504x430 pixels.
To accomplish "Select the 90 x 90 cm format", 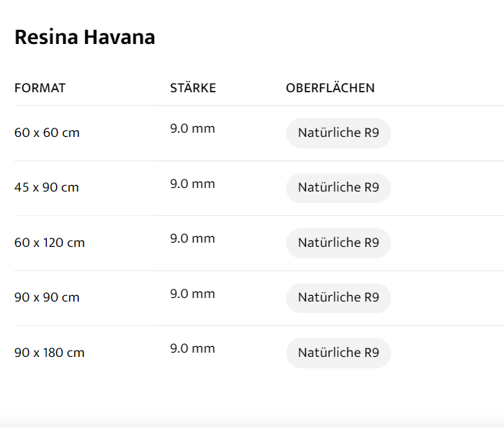I will click(47, 297).
